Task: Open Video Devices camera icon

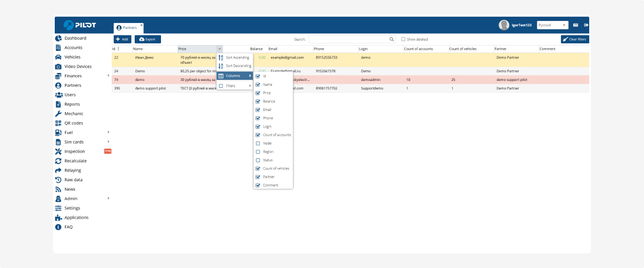Action: click(x=58, y=66)
